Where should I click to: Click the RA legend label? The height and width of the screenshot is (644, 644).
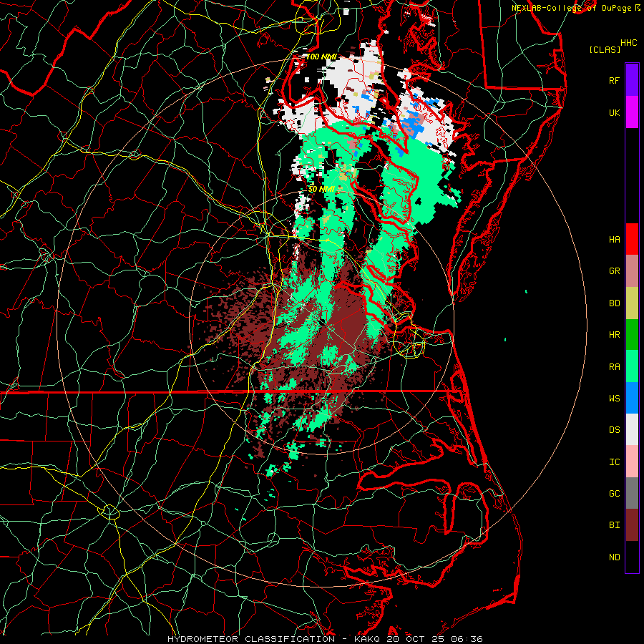[614, 366]
